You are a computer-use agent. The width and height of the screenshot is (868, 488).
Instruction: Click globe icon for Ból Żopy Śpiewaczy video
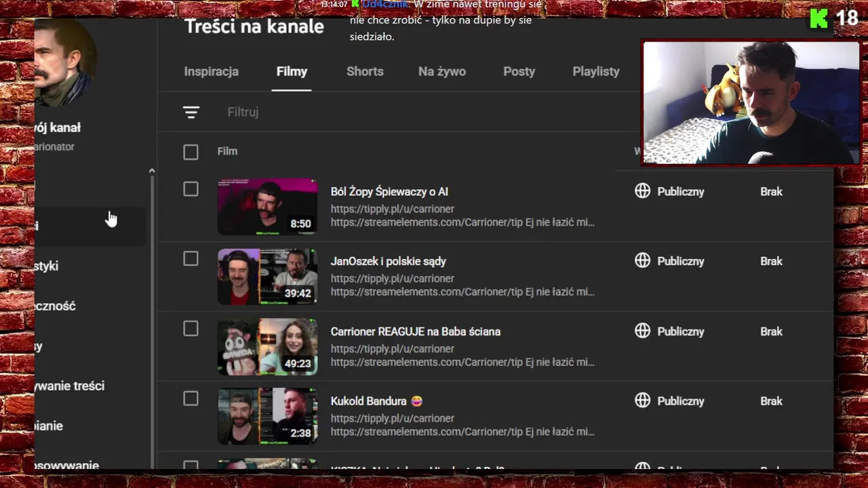pyautogui.click(x=642, y=191)
